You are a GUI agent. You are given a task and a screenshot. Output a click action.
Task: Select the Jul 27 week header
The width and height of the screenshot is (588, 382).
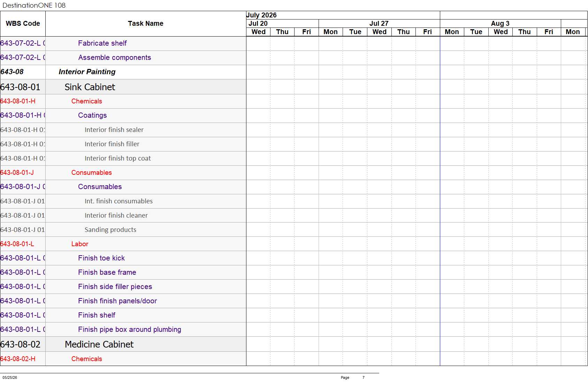pos(379,23)
